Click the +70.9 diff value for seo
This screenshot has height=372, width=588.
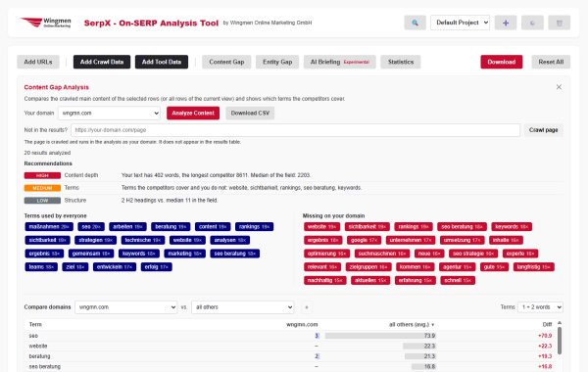click(545, 336)
